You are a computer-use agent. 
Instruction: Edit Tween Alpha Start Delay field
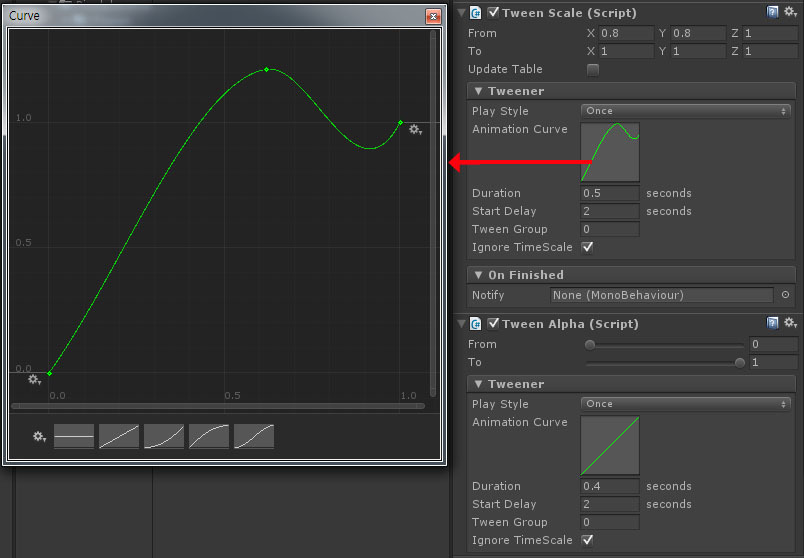(x=610, y=504)
